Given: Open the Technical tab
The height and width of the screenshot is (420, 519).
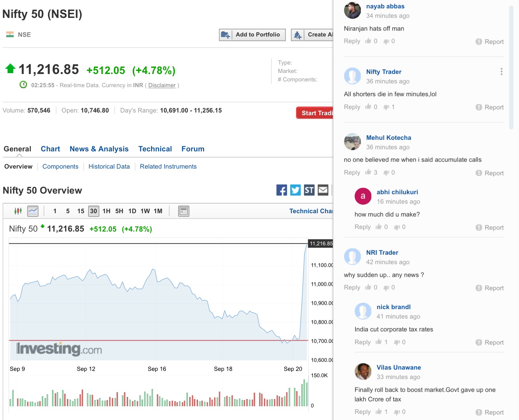Looking at the screenshot, I should pyautogui.click(x=155, y=149).
